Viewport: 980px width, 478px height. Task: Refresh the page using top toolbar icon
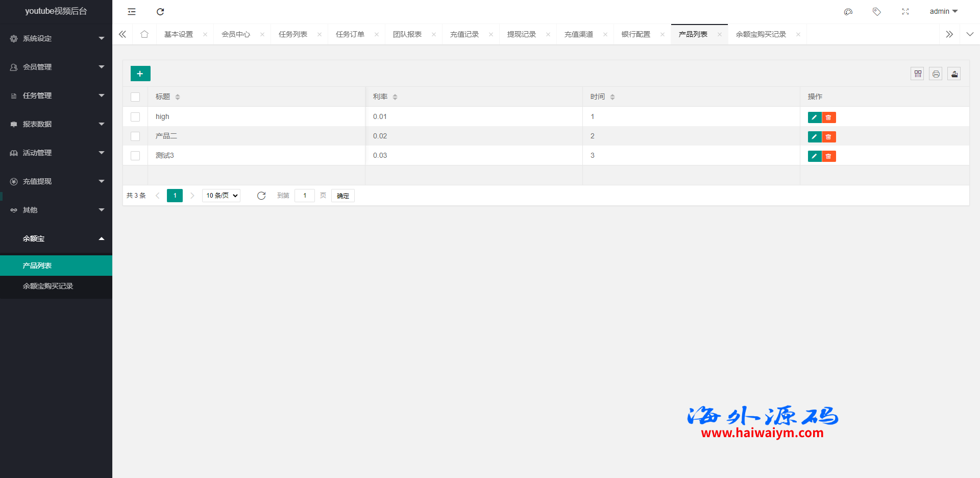click(160, 12)
